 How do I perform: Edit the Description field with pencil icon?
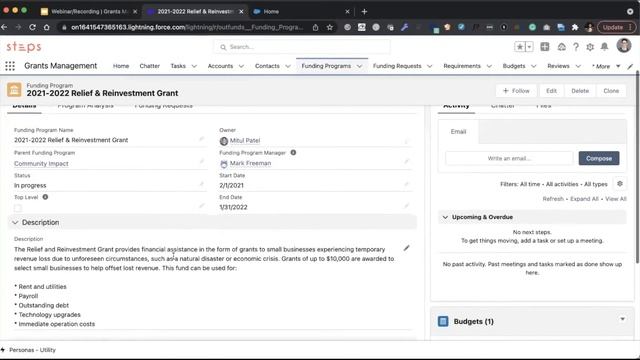pos(406,248)
